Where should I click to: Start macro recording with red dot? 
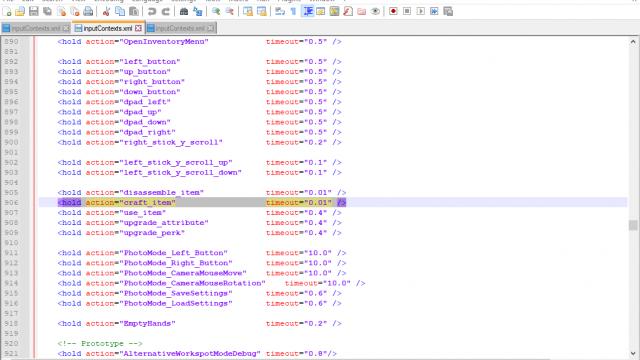tap(393, 11)
